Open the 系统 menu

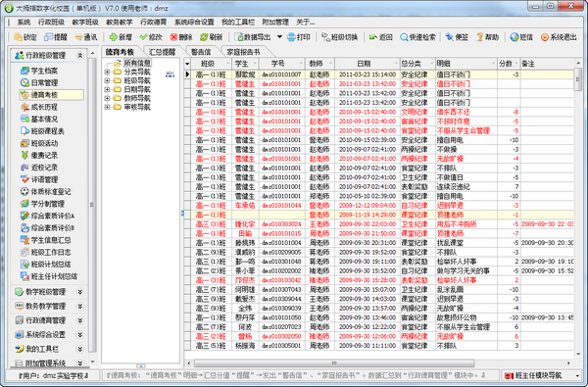(24, 23)
